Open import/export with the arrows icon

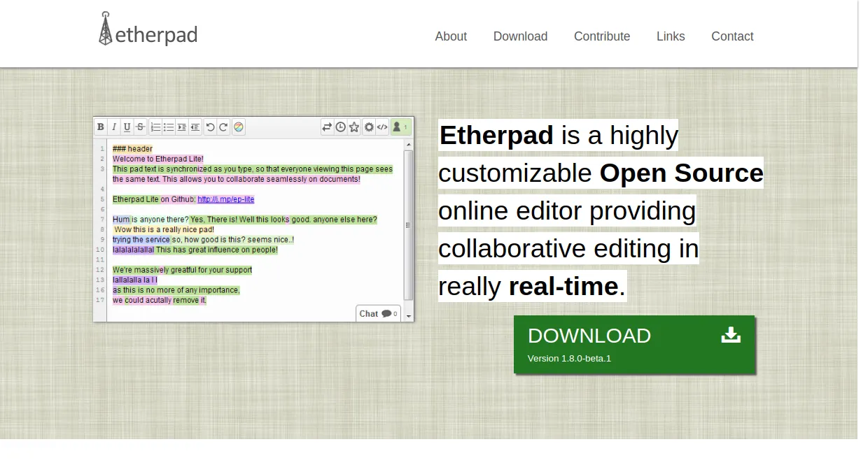pyautogui.click(x=327, y=127)
